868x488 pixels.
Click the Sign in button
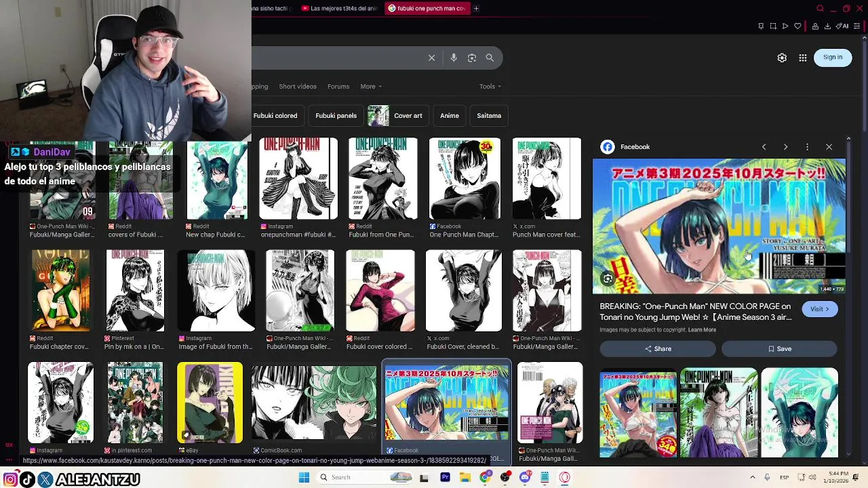pos(833,57)
